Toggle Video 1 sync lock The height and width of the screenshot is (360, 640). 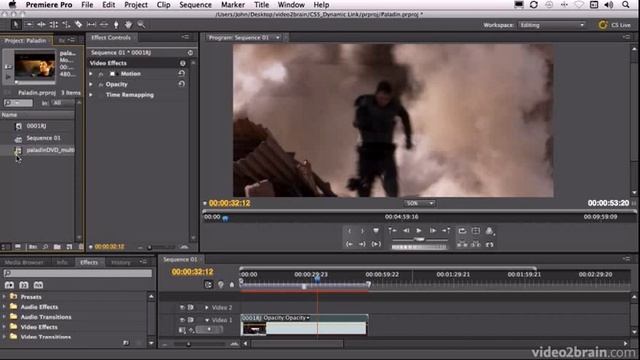[x=191, y=320]
